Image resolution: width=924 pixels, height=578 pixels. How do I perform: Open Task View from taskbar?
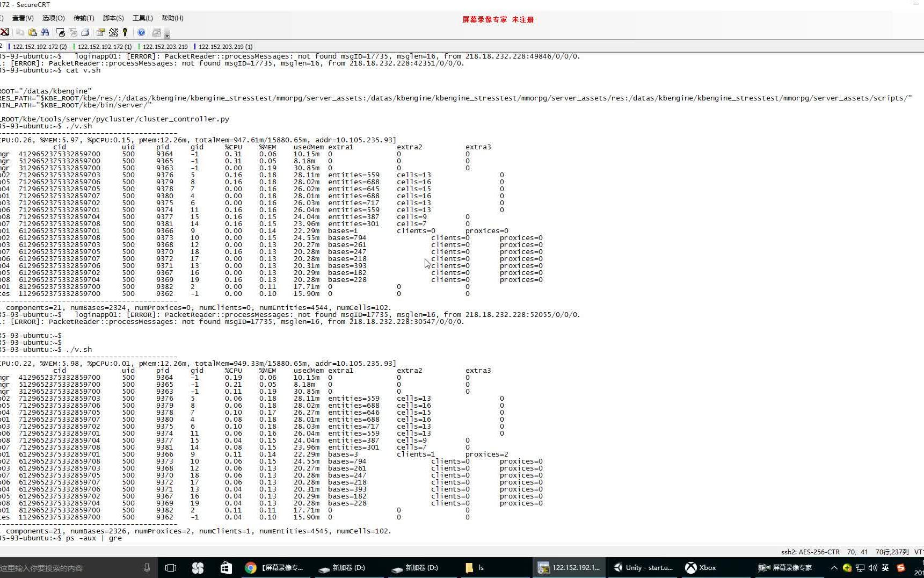pyautogui.click(x=171, y=568)
